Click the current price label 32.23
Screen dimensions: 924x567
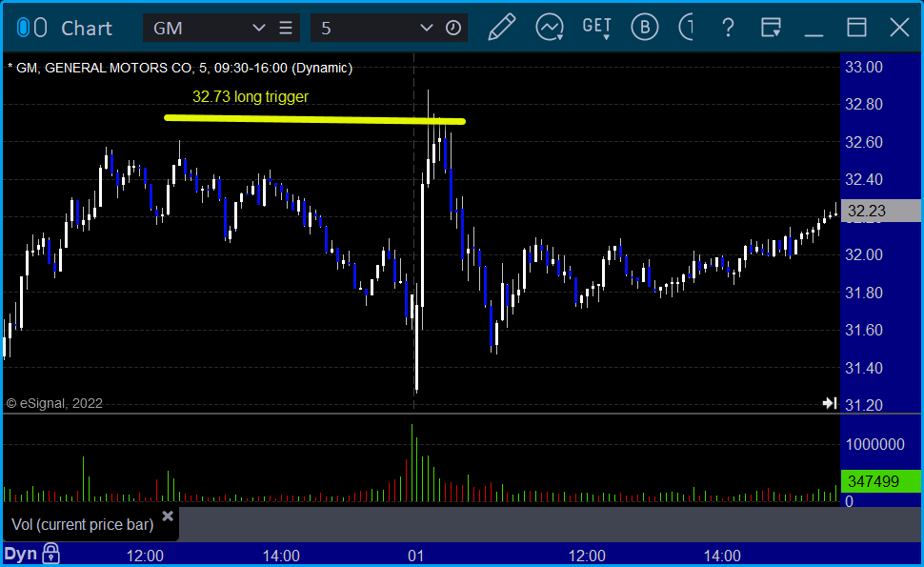881,211
